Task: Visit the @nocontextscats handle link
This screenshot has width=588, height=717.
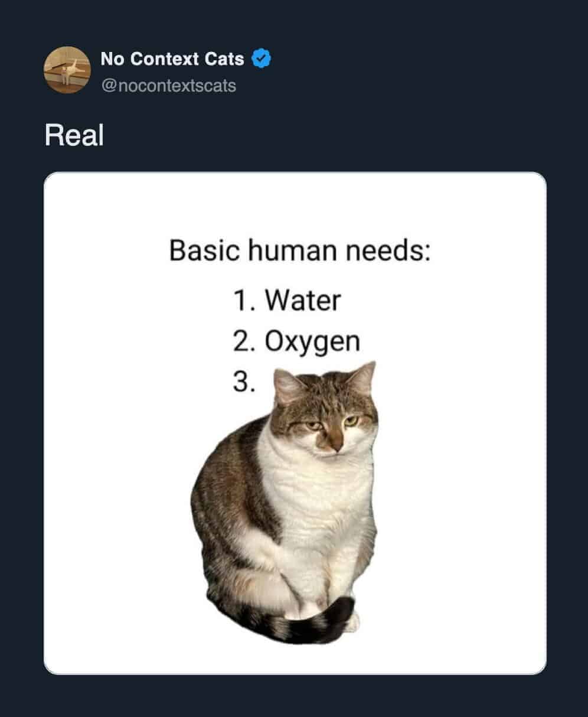Action: 168,86
